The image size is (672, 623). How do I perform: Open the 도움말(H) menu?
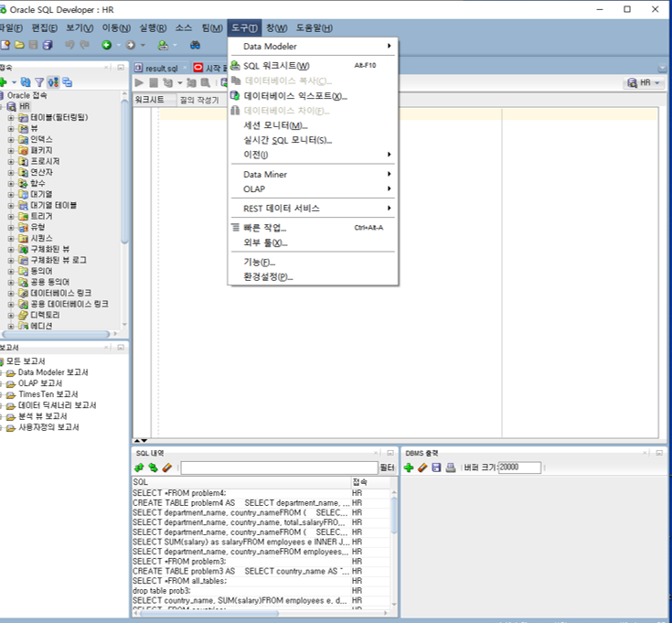tap(315, 28)
